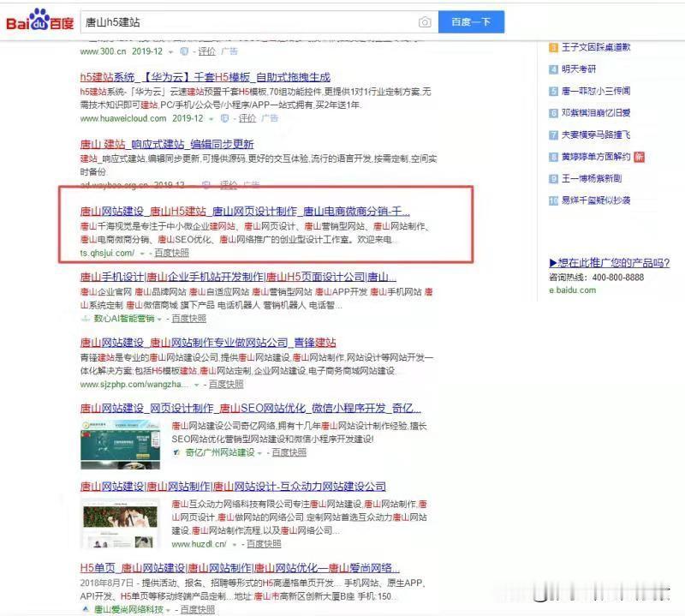Screen dimensions: 685x616
Task: Open the e.baidu.com link
Action: pyautogui.click(x=572, y=290)
